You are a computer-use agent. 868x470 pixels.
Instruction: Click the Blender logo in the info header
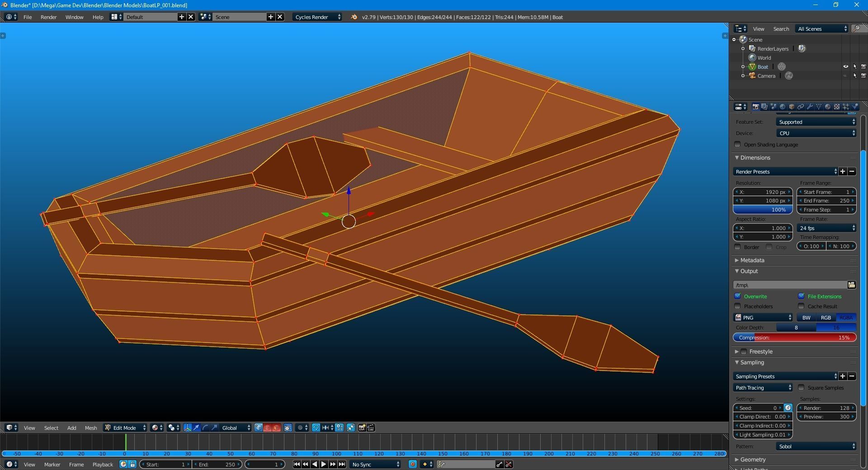[x=354, y=17]
